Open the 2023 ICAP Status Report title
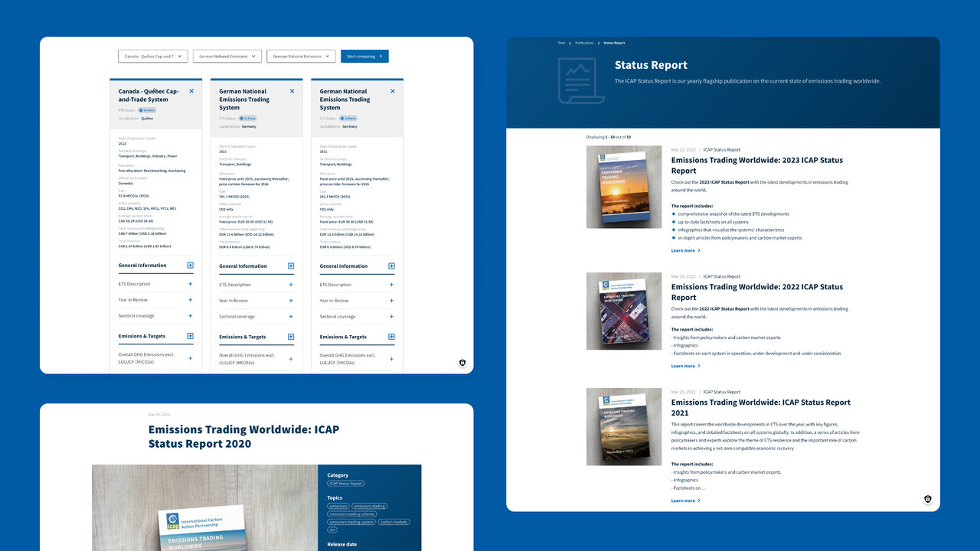This screenshot has height=551, width=980. [757, 165]
